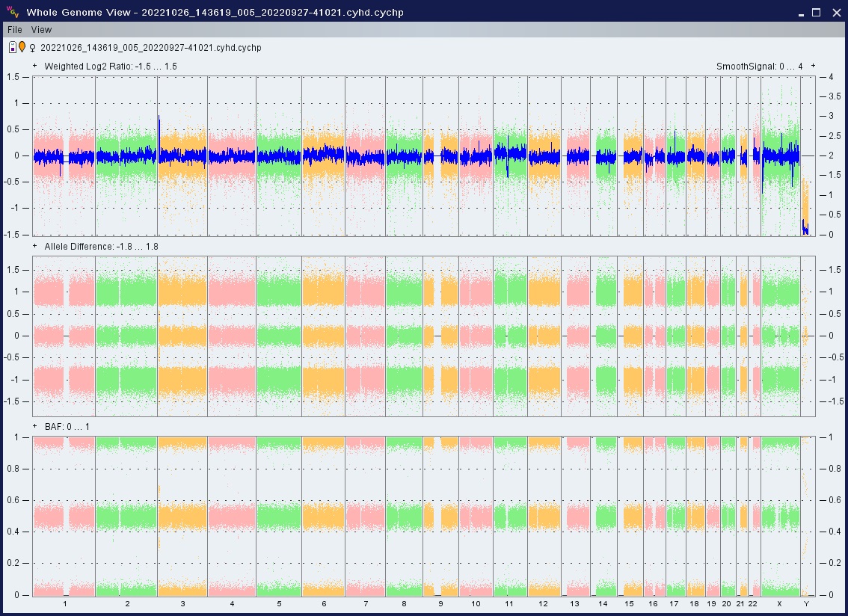Maximize the Whole Genome View window
Image resolution: width=848 pixels, height=616 pixels.
point(816,12)
